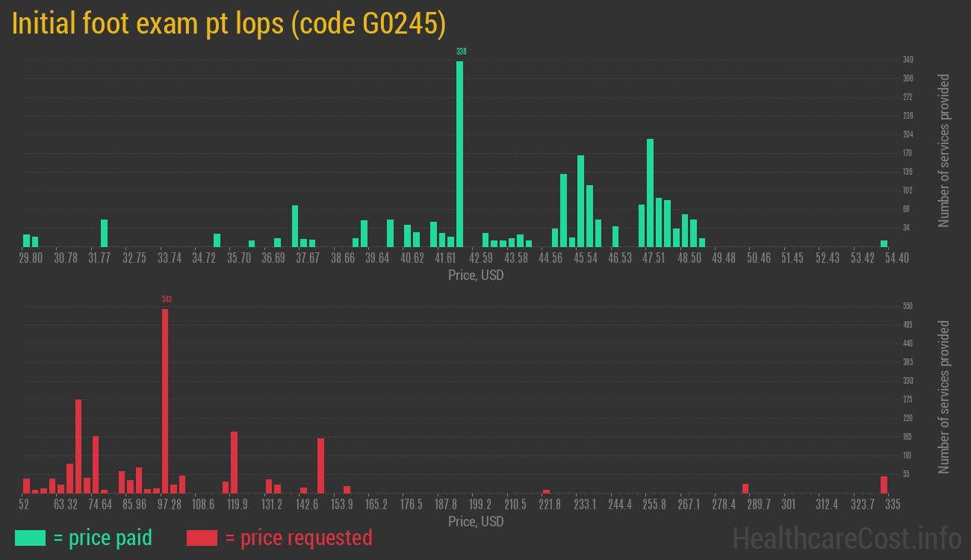Click the top chart's 'Price, USD' axis title

tap(476, 276)
